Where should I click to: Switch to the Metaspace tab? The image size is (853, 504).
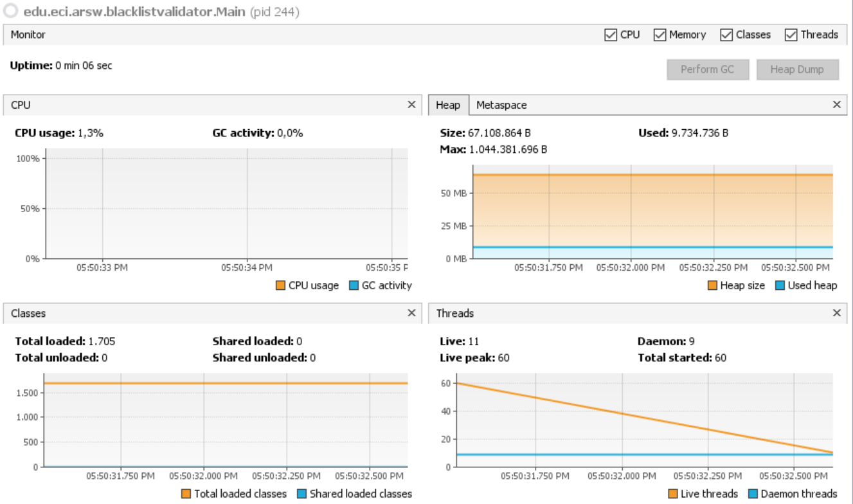(501, 105)
